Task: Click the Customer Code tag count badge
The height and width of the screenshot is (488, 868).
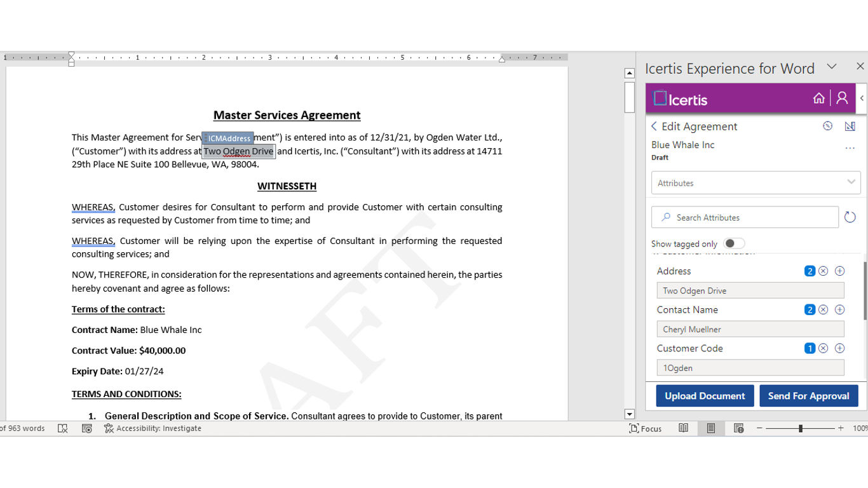Action: pos(810,348)
